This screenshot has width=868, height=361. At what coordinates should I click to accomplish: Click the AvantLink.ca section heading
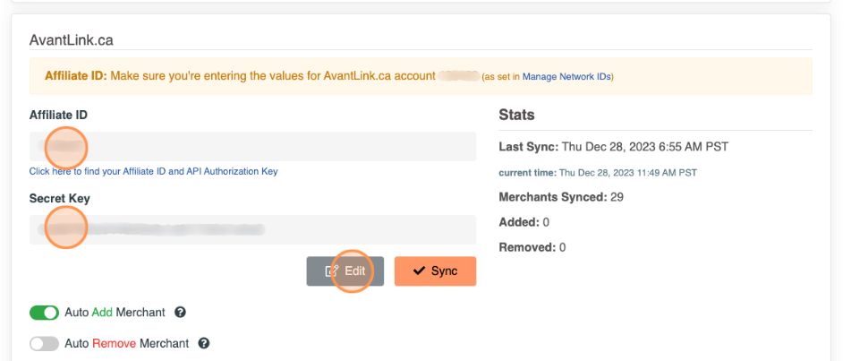(x=72, y=40)
